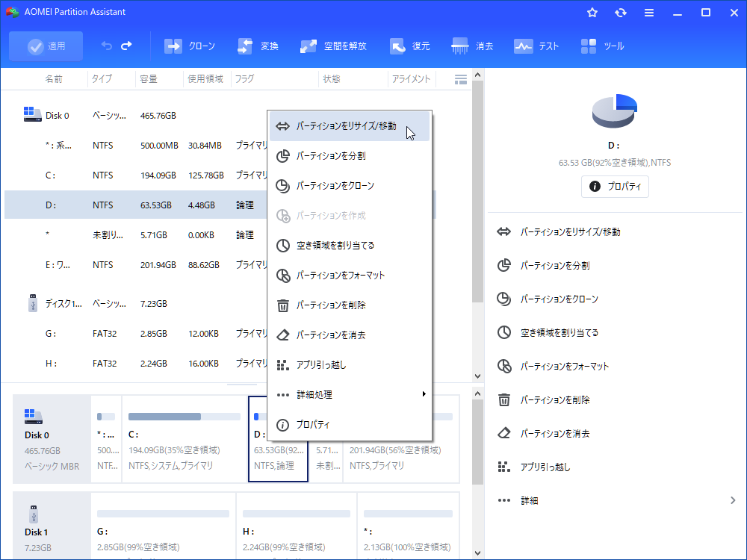This screenshot has height=560, width=747.
Task: Click split partition icon in right panel
Action: (504, 265)
